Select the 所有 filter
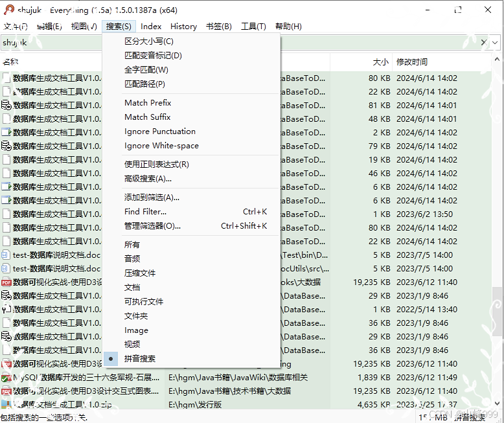 [x=191, y=245]
